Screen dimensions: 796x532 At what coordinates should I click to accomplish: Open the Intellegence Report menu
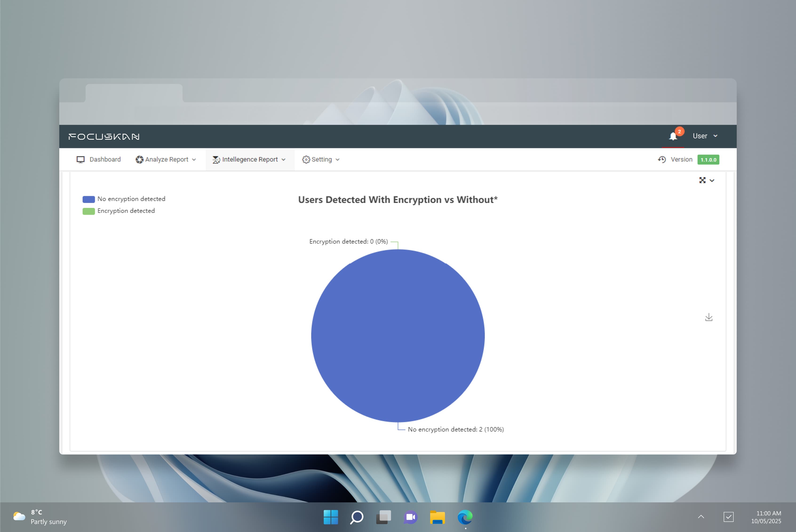pyautogui.click(x=250, y=159)
